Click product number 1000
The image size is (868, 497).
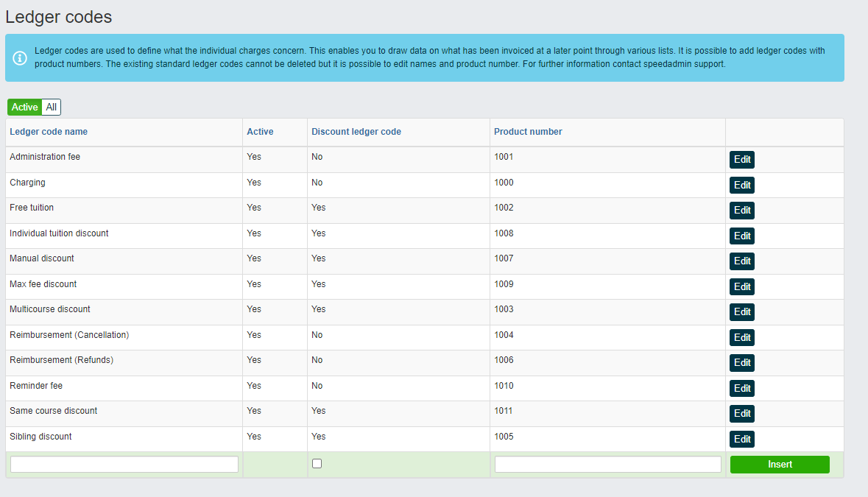(x=504, y=183)
